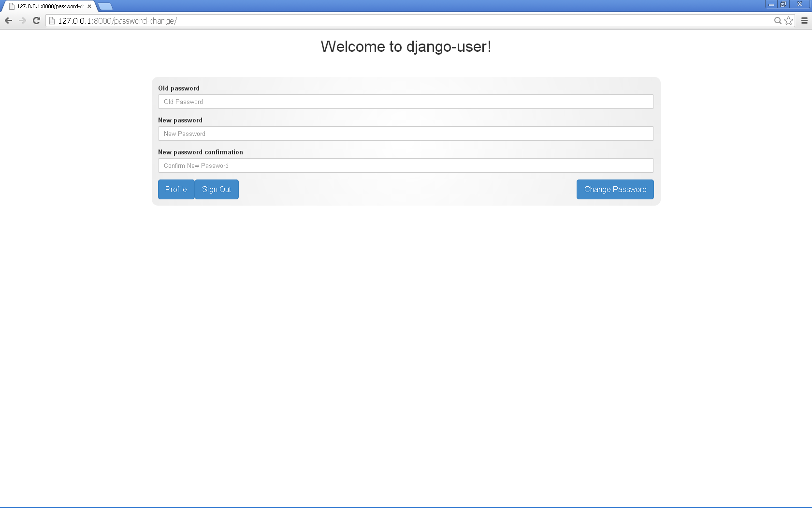Close the password-change browser tab
The width and height of the screenshot is (812, 508).
tap(89, 6)
